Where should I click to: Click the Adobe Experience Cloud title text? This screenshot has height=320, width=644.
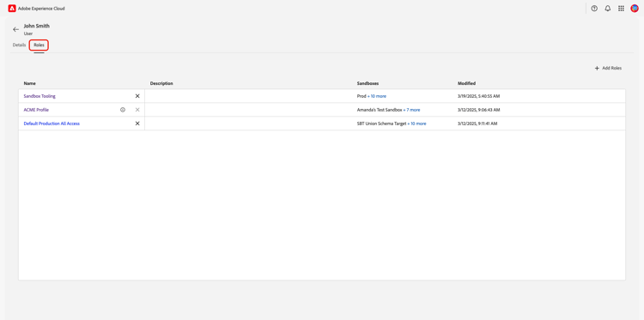[41, 9]
